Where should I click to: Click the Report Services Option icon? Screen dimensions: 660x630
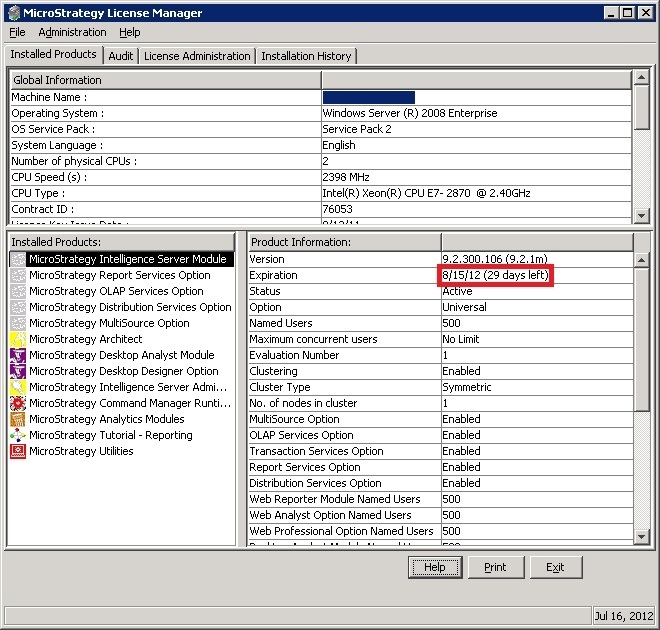18,275
